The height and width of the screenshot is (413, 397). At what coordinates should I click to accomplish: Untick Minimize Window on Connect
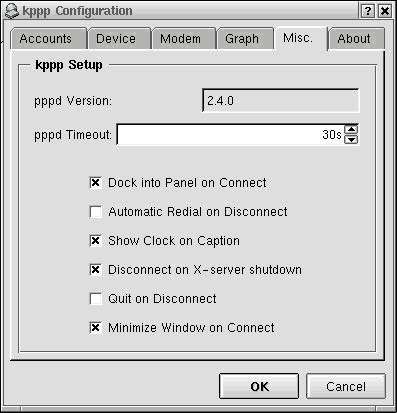pyautogui.click(x=96, y=328)
